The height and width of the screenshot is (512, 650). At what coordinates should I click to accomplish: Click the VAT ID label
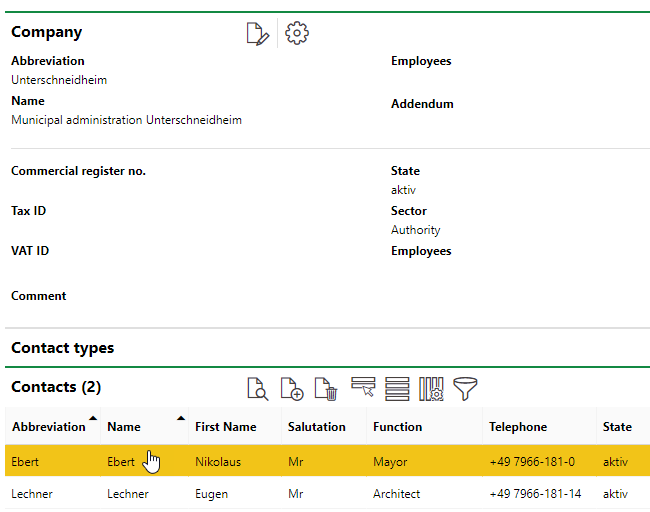tap(30, 250)
